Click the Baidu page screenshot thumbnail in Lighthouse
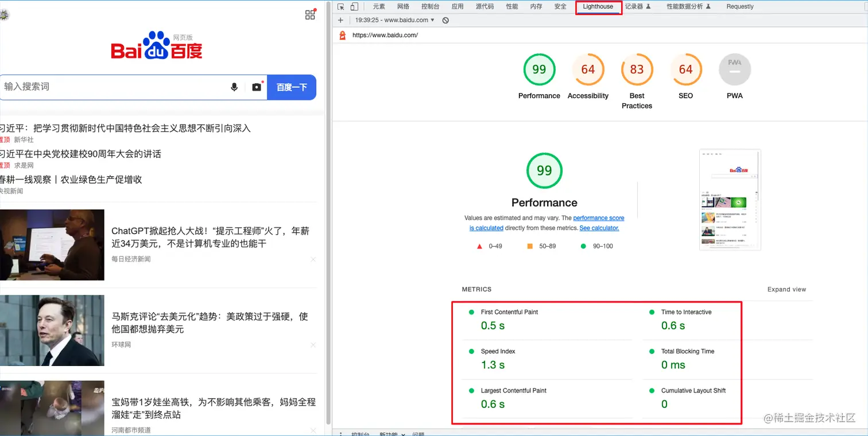 [730, 200]
